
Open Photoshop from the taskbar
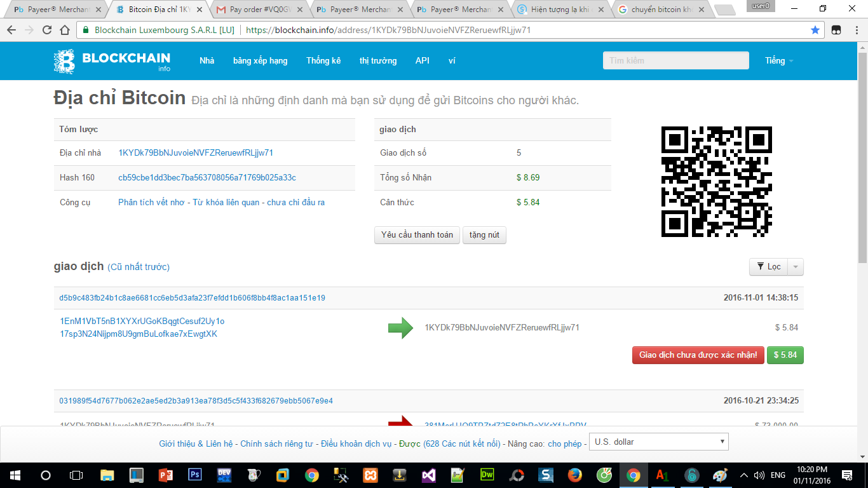195,475
